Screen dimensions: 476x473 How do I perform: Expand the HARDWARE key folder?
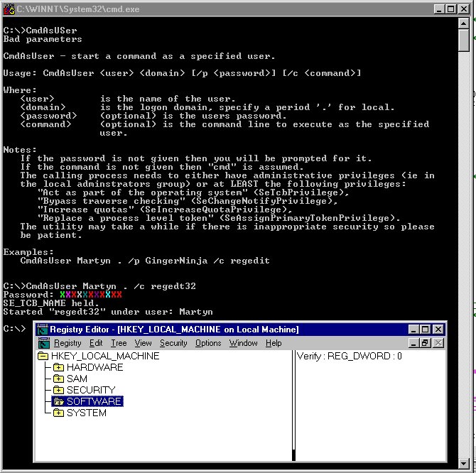pyautogui.click(x=58, y=367)
